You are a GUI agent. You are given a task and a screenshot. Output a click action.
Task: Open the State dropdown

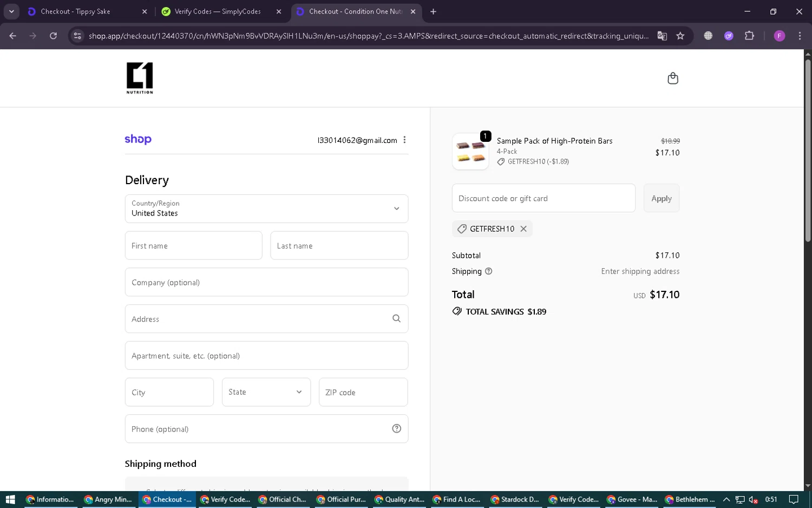tap(266, 392)
